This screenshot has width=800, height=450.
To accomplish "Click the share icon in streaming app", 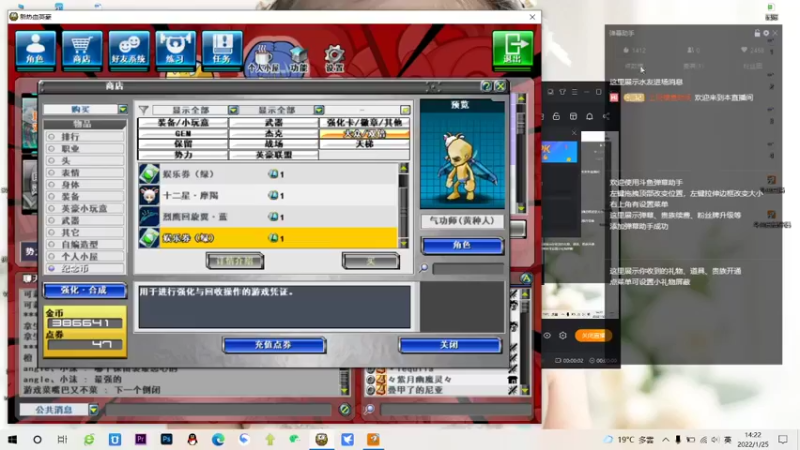I will [x=606, y=116].
